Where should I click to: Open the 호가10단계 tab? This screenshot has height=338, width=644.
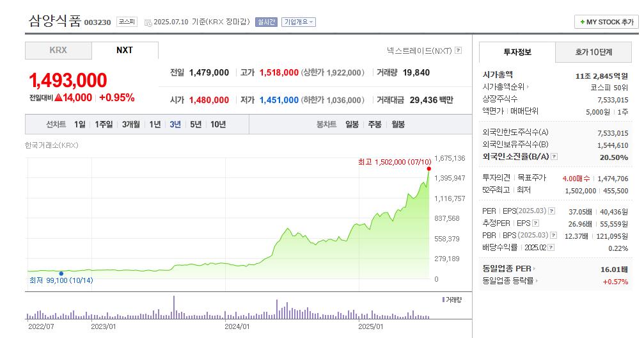(x=593, y=52)
